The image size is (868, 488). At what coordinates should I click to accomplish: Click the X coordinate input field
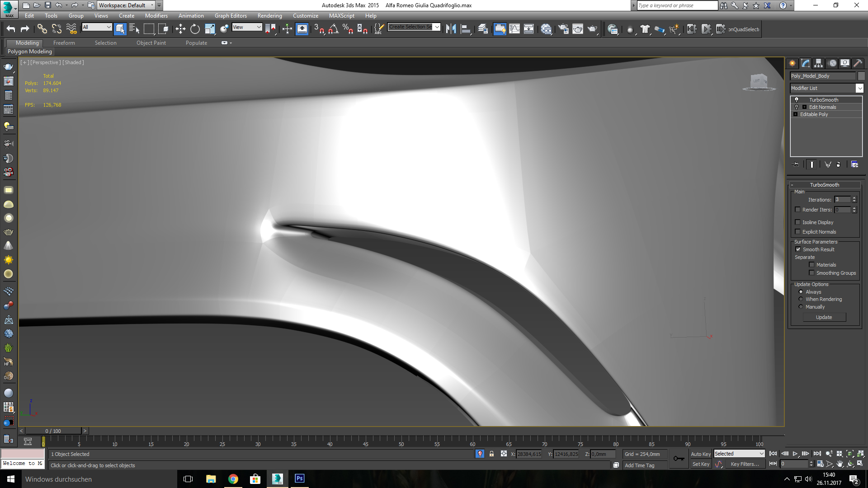[529, 454]
